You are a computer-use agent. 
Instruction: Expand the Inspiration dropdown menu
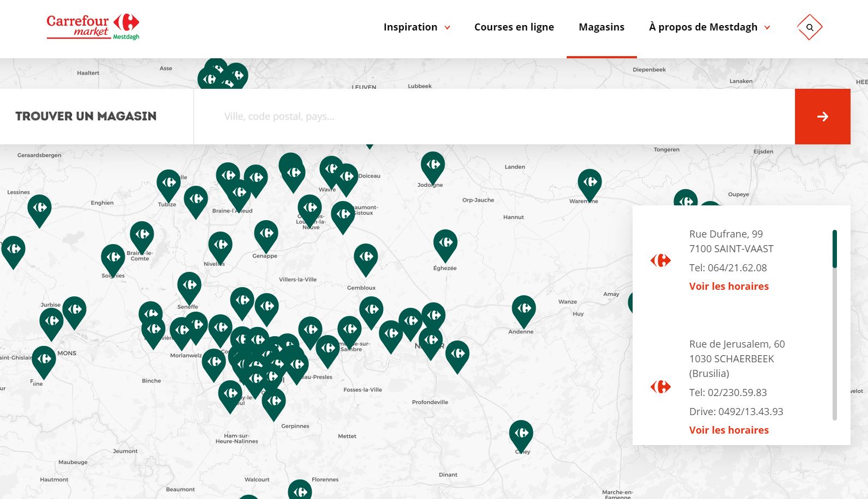[417, 27]
